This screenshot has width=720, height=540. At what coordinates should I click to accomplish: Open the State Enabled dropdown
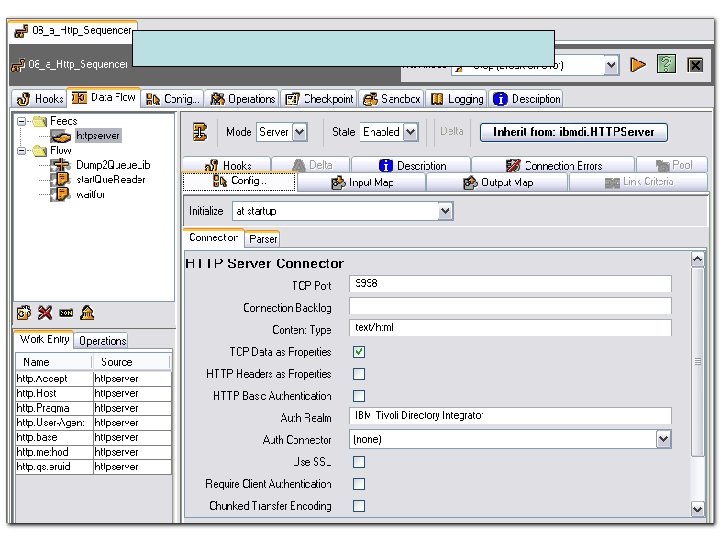[411, 132]
